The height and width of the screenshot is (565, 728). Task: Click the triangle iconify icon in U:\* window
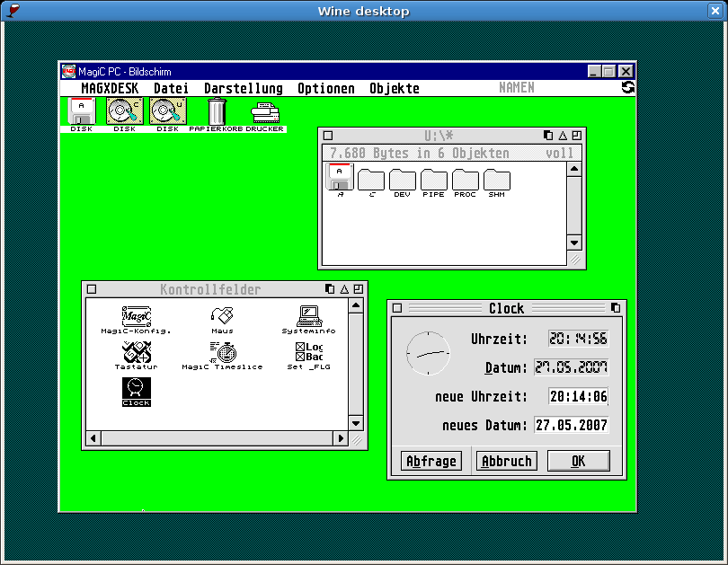pos(563,136)
